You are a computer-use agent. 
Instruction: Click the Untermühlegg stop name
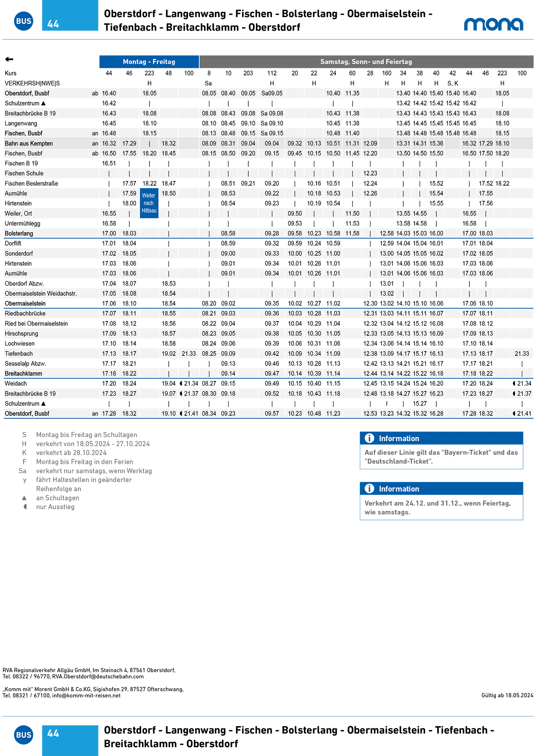click(23, 223)
